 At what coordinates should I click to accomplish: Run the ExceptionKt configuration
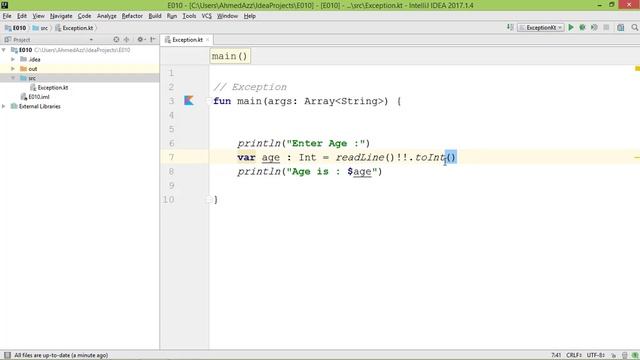tap(571, 27)
